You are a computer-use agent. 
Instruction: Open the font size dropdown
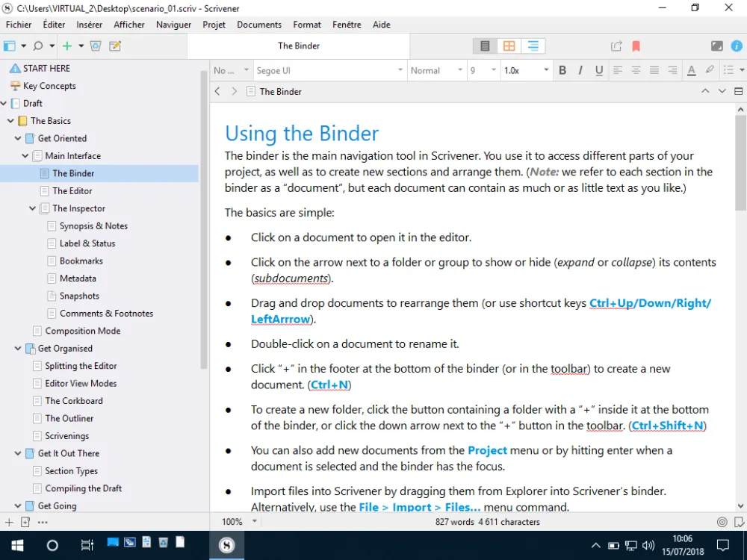pyautogui.click(x=483, y=70)
